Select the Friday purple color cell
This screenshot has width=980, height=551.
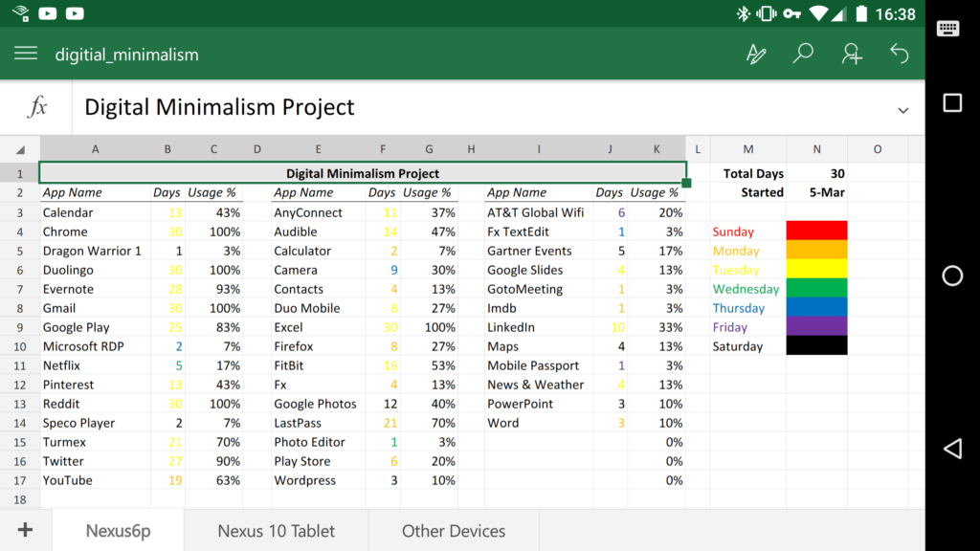point(816,326)
